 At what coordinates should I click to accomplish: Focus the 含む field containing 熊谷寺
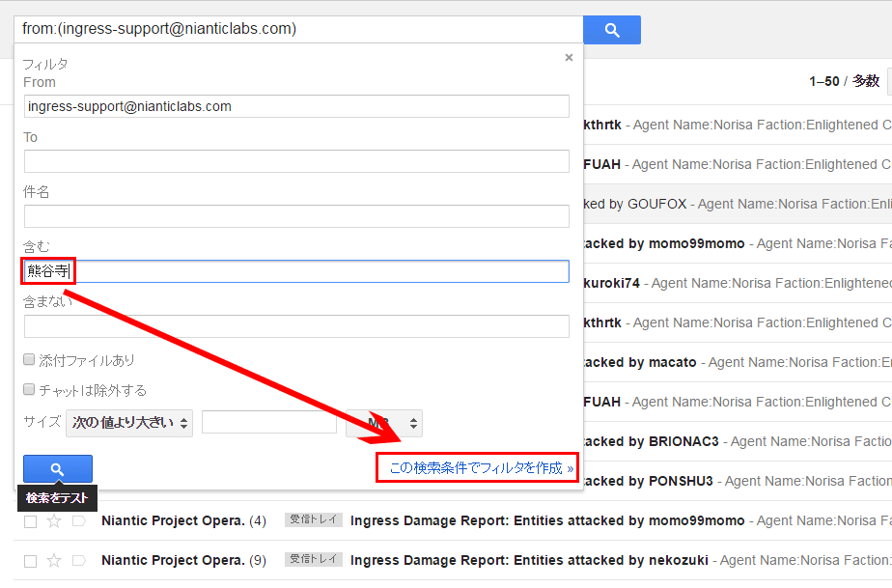[319, 271]
